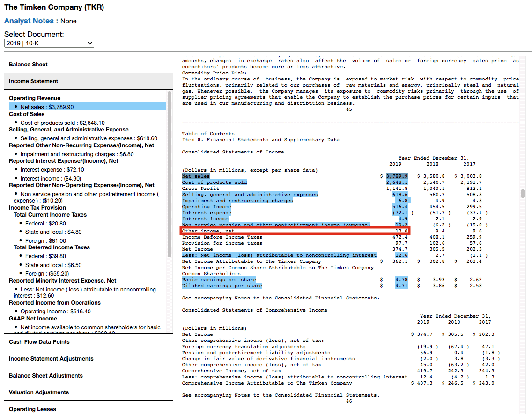The height and width of the screenshot is (414, 532).
Task: Click the highlighted 4.71 EPS value
Action: (x=401, y=286)
